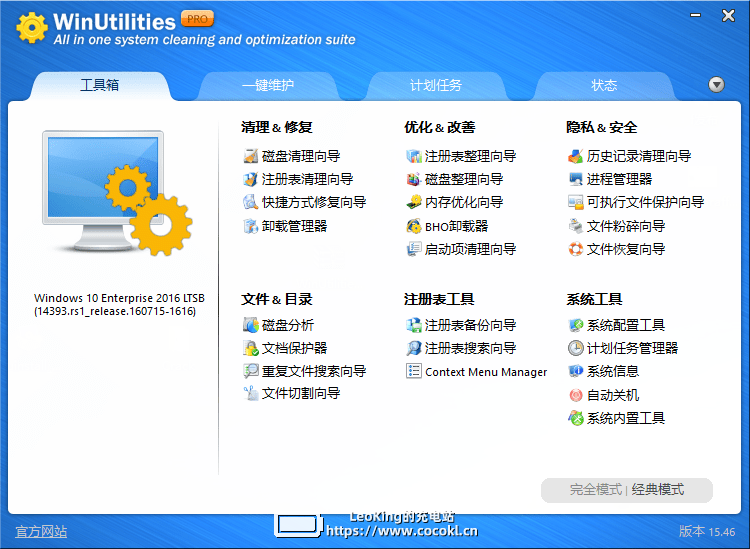Viewport: 750px width, 549px height.
Task: Click the 注册表备份向导 icon
Action: pyautogui.click(x=414, y=325)
